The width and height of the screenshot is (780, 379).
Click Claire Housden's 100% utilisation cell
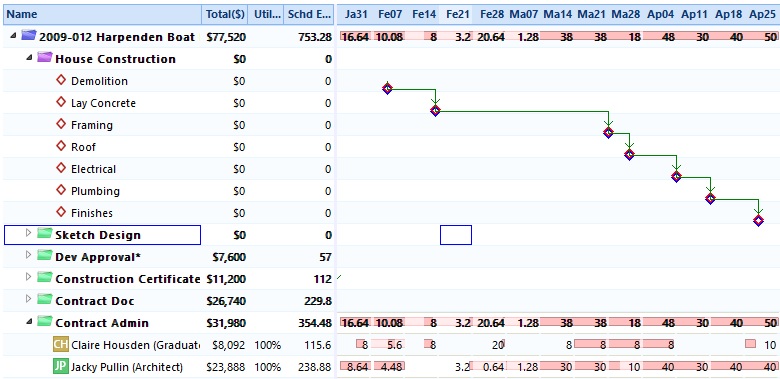(x=268, y=345)
